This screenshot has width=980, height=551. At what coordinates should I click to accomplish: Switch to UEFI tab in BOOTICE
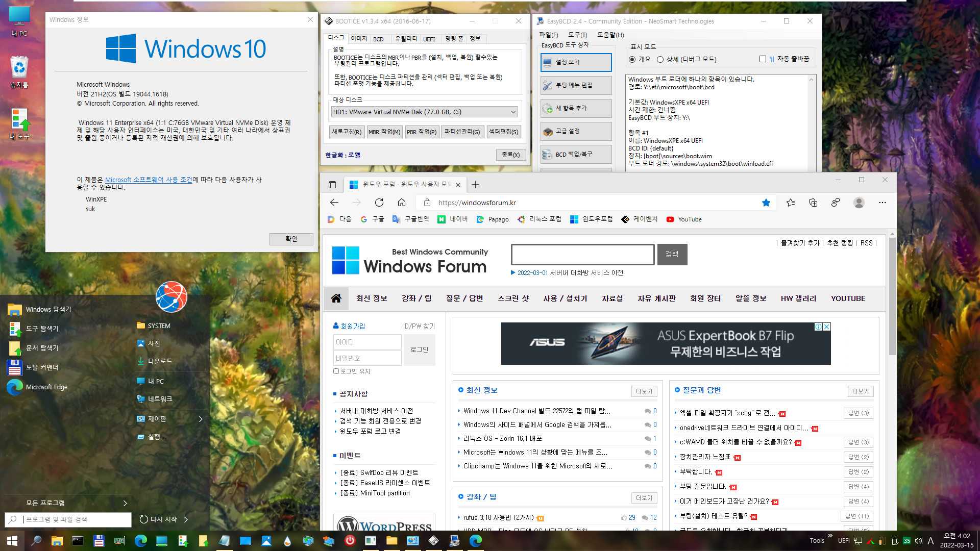[429, 39]
